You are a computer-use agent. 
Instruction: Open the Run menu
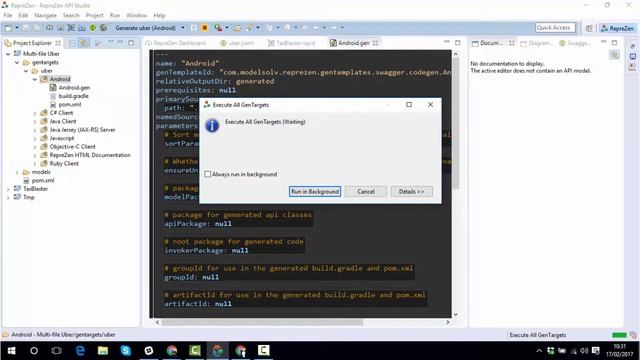pyautogui.click(x=115, y=15)
